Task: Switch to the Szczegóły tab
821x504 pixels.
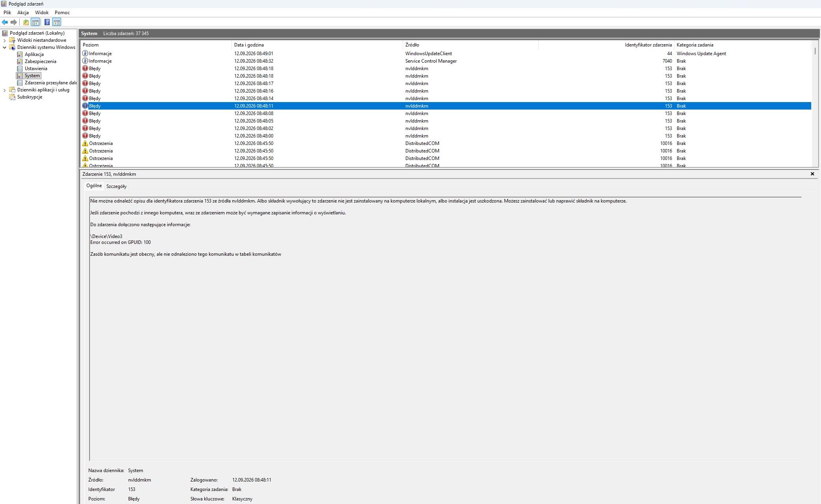Action: coord(116,186)
